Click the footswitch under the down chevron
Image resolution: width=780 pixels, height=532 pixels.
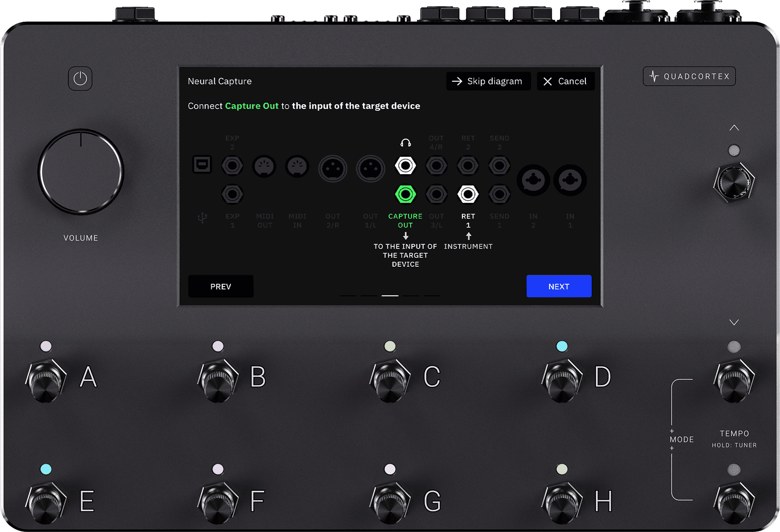click(x=734, y=380)
